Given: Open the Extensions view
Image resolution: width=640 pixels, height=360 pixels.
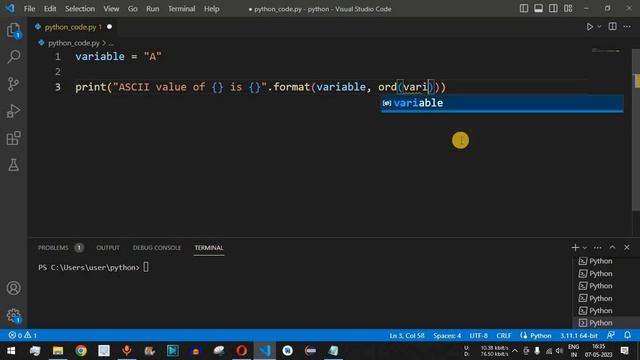Looking at the screenshot, I should tap(13, 138).
